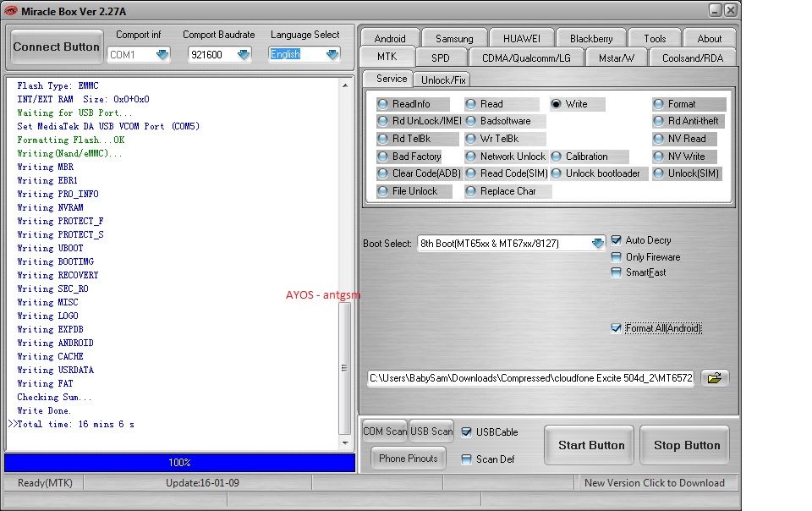
Task: Switch to the Samsung tab
Action: (x=454, y=38)
